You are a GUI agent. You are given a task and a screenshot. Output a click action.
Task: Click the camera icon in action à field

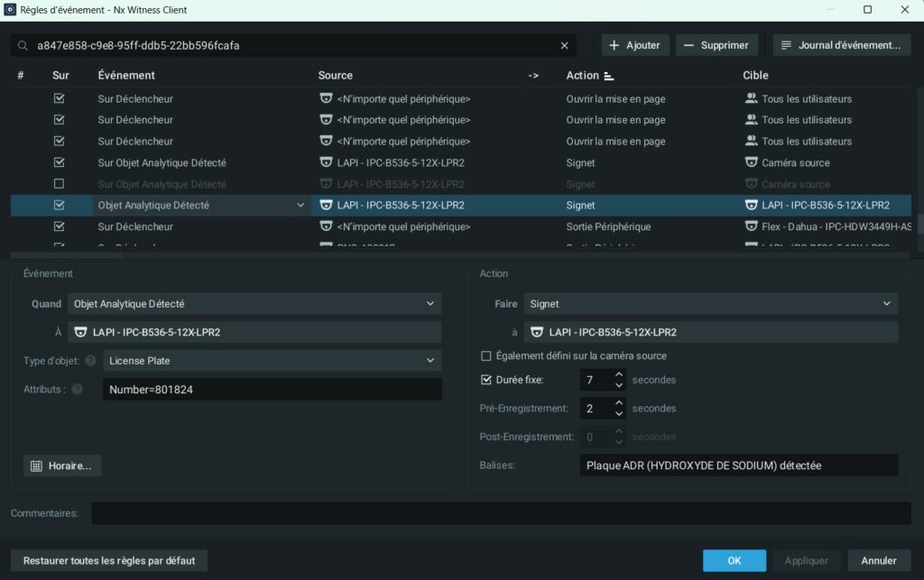[538, 332]
